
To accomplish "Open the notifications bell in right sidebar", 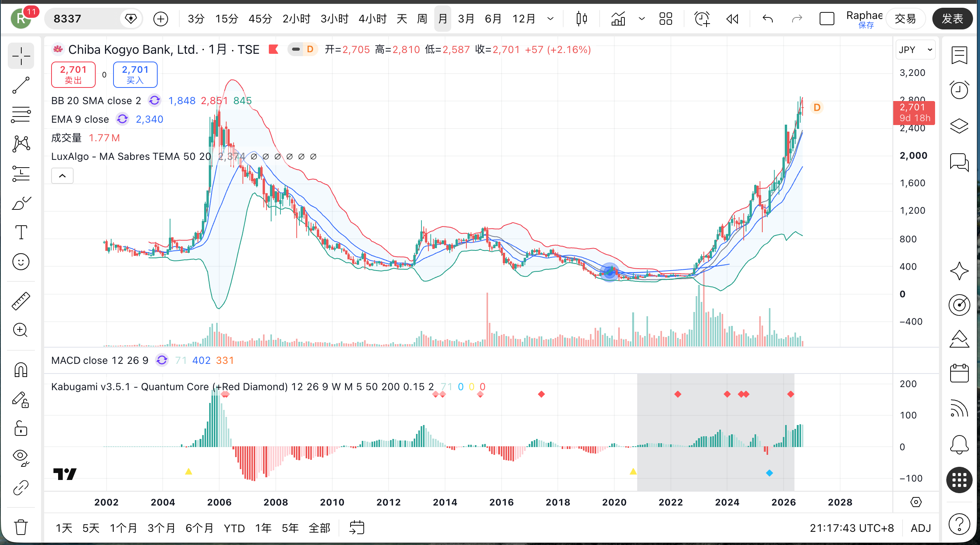I will coord(959,444).
